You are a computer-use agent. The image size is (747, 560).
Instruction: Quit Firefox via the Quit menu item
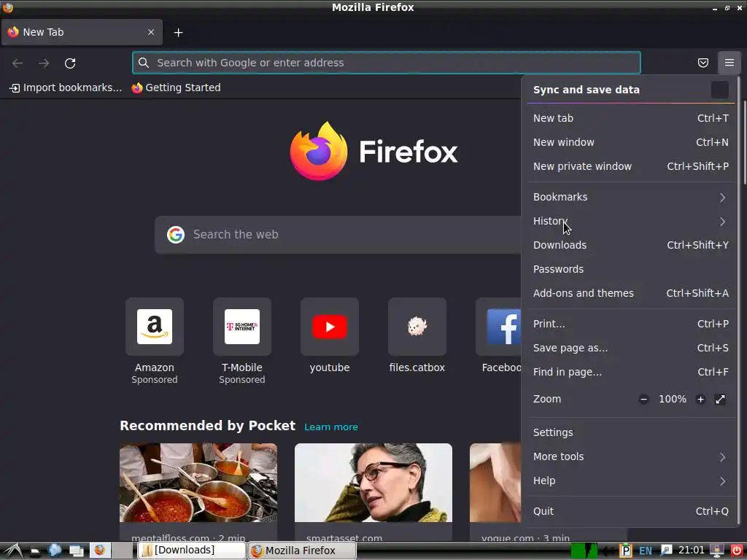pyautogui.click(x=630, y=511)
